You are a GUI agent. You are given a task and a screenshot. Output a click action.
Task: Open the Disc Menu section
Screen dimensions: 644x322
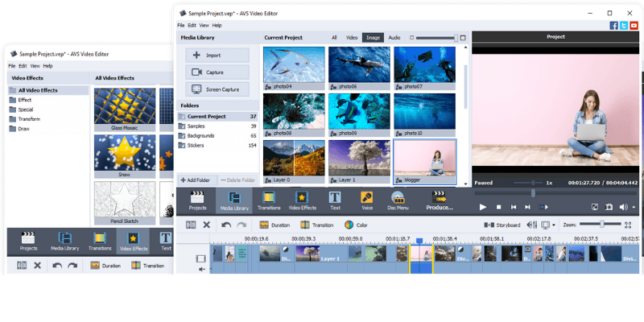[x=398, y=200]
